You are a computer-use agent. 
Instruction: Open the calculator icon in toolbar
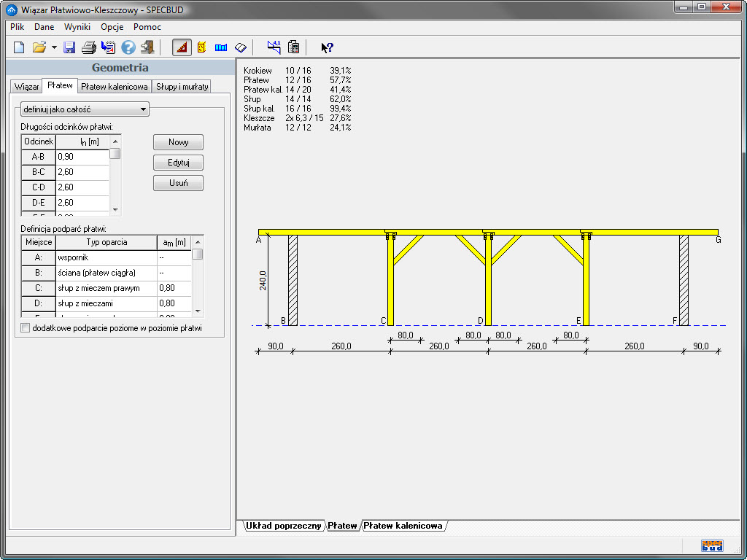click(x=293, y=47)
